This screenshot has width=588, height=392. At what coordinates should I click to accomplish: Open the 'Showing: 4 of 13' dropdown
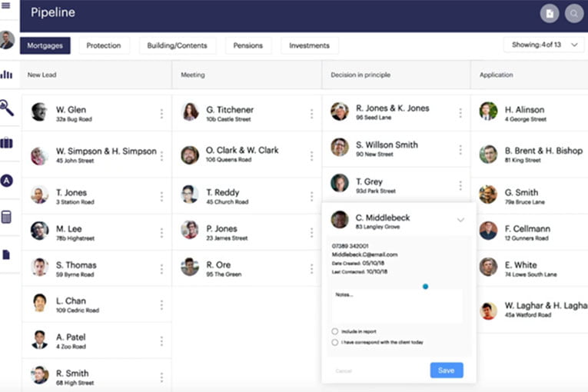[543, 45]
